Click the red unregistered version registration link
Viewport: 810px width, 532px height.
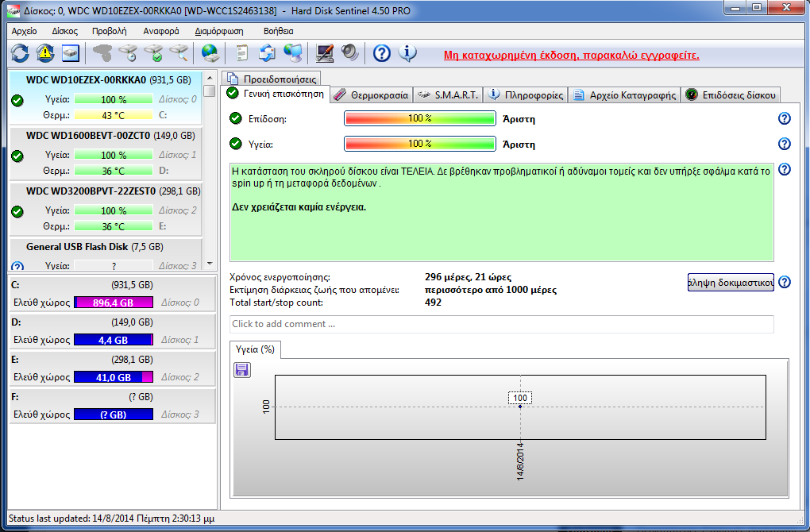click(x=571, y=56)
